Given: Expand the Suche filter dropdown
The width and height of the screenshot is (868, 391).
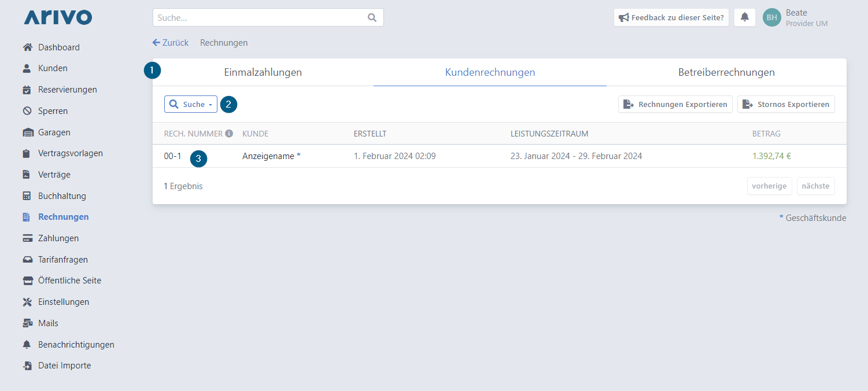Looking at the screenshot, I should point(191,105).
